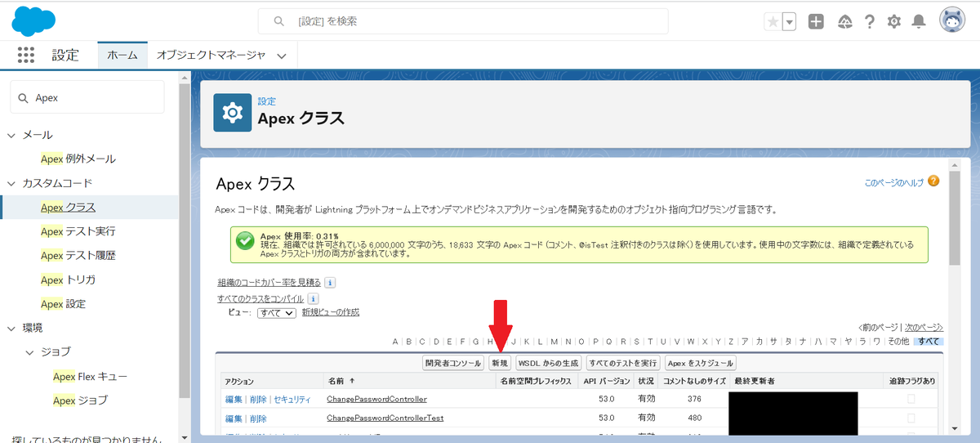Open Apex 例外メール in sidebar

[78, 159]
